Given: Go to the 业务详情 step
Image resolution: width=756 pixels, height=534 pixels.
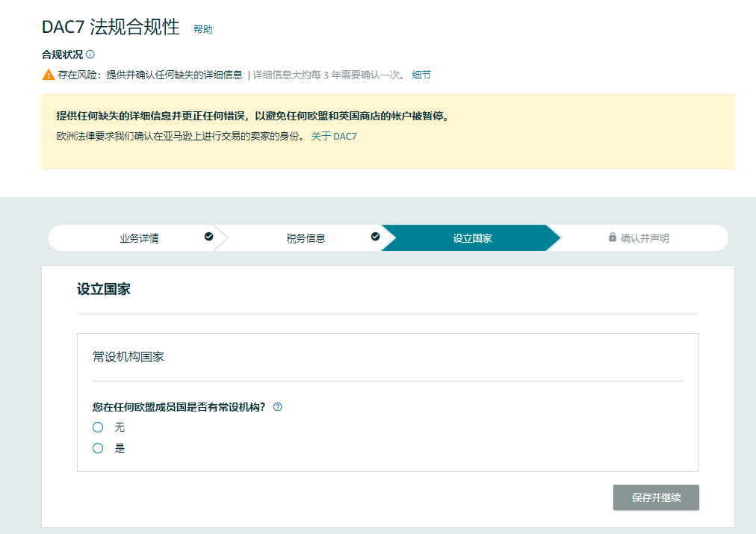Looking at the screenshot, I should click(x=139, y=238).
